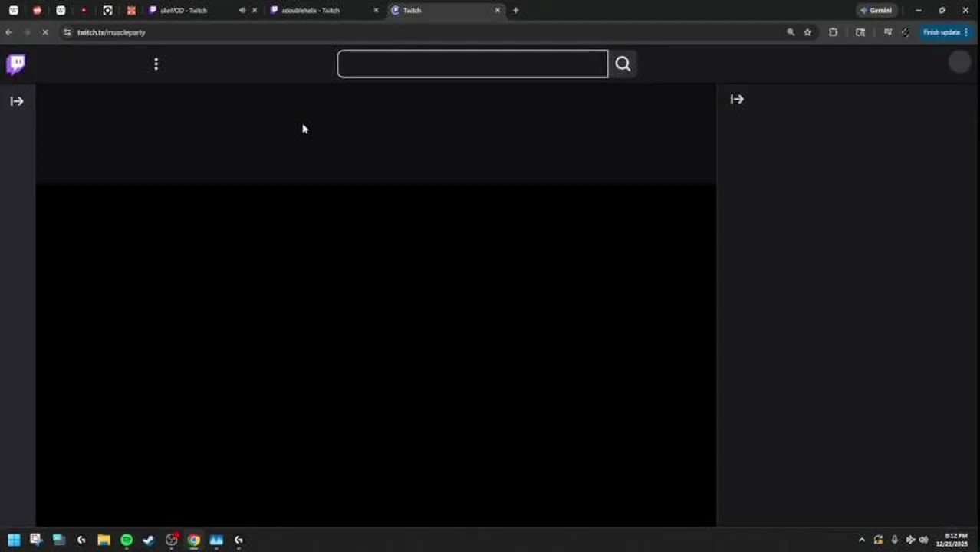980x552 pixels.
Task: Open File Explorer from the taskbar
Action: (104, 540)
